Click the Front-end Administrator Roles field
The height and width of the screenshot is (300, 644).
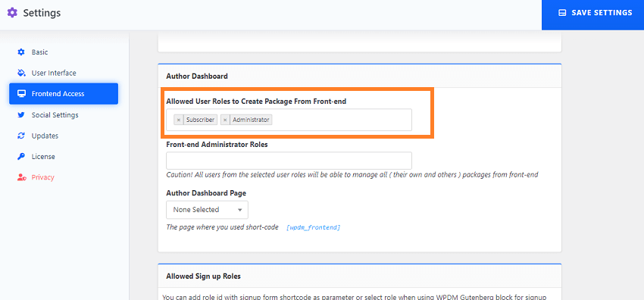[x=289, y=161]
